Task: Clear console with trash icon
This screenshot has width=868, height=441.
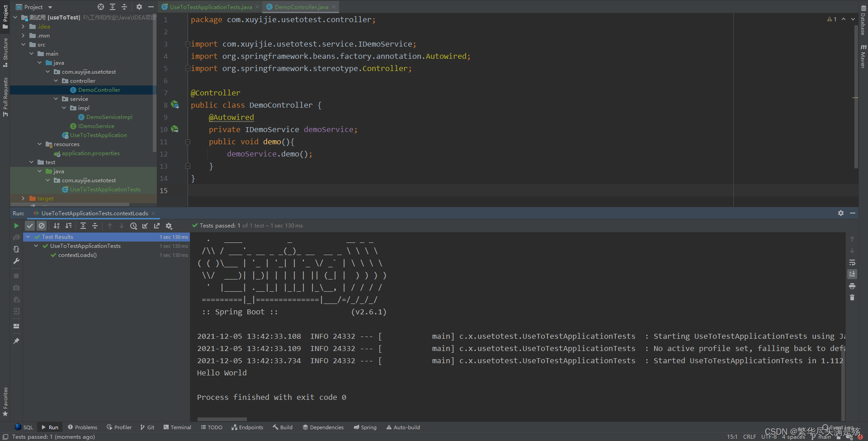Action: (x=852, y=298)
